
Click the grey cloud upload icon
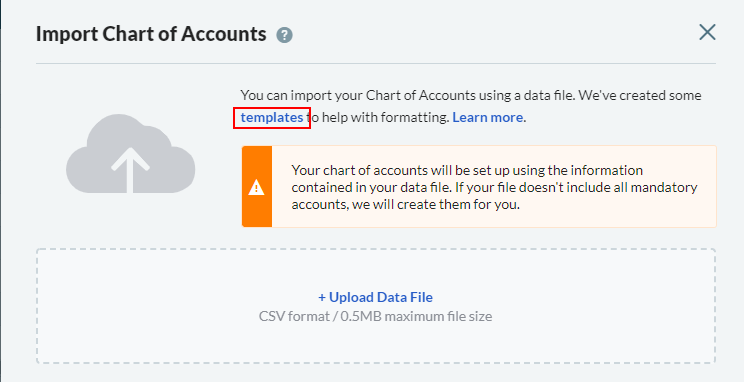click(x=130, y=153)
